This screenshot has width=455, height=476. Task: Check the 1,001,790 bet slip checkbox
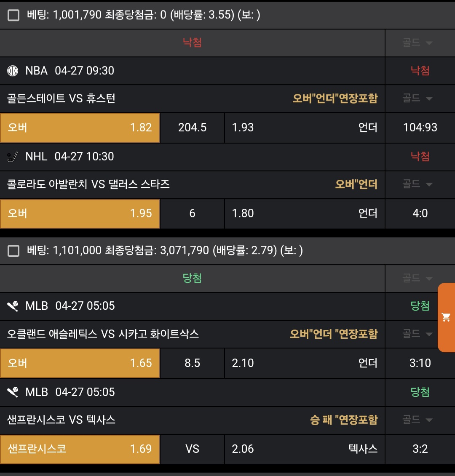[x=14, y=16]
